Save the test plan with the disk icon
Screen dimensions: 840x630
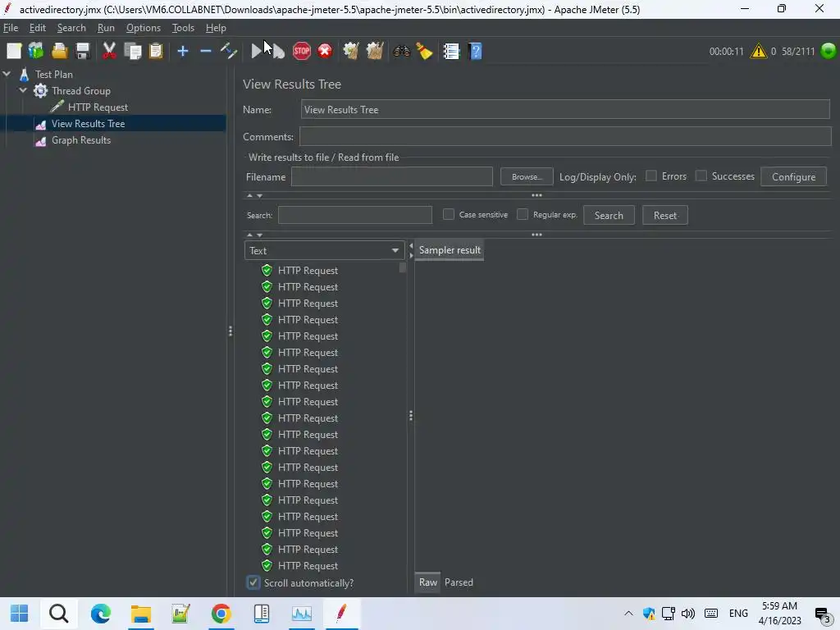83,51
